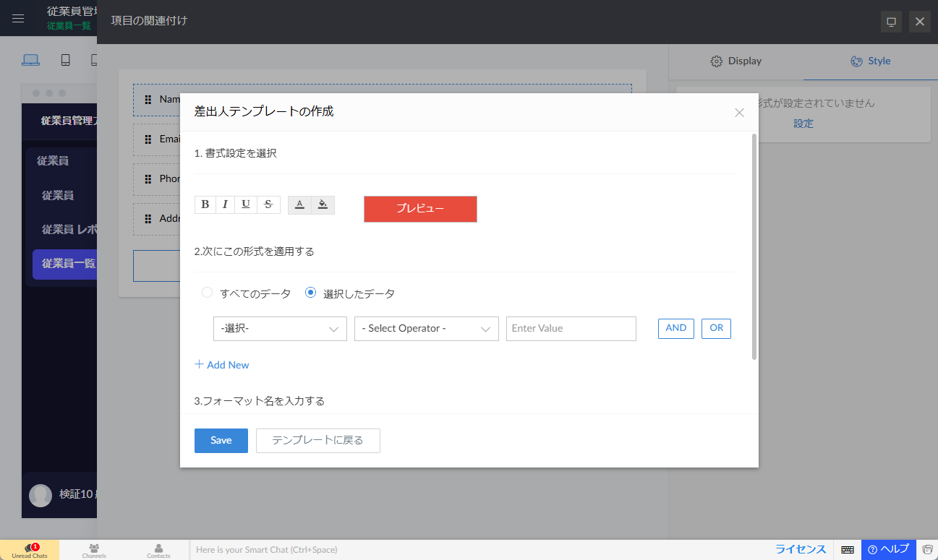Apply strikethrough formatting

coord(268,204)
